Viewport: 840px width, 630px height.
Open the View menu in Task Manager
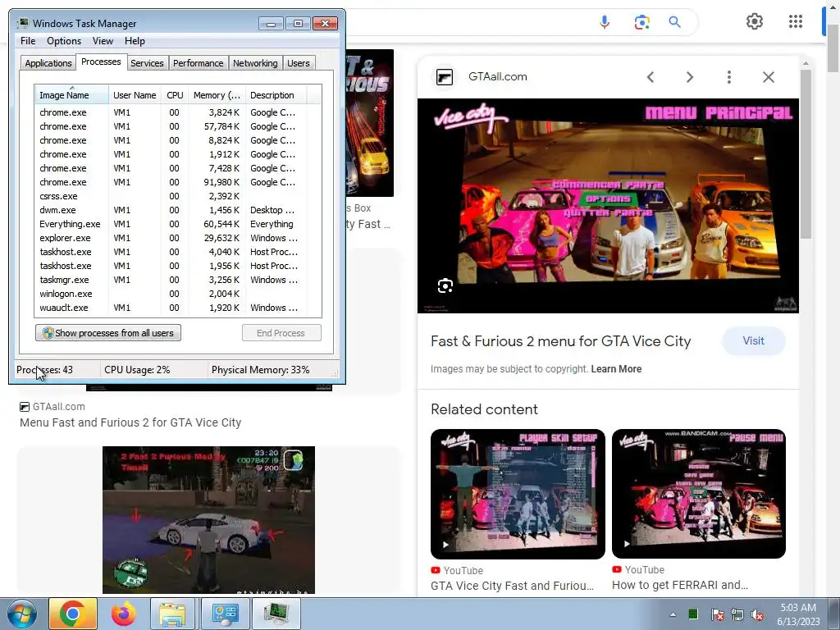coord(103,41)
